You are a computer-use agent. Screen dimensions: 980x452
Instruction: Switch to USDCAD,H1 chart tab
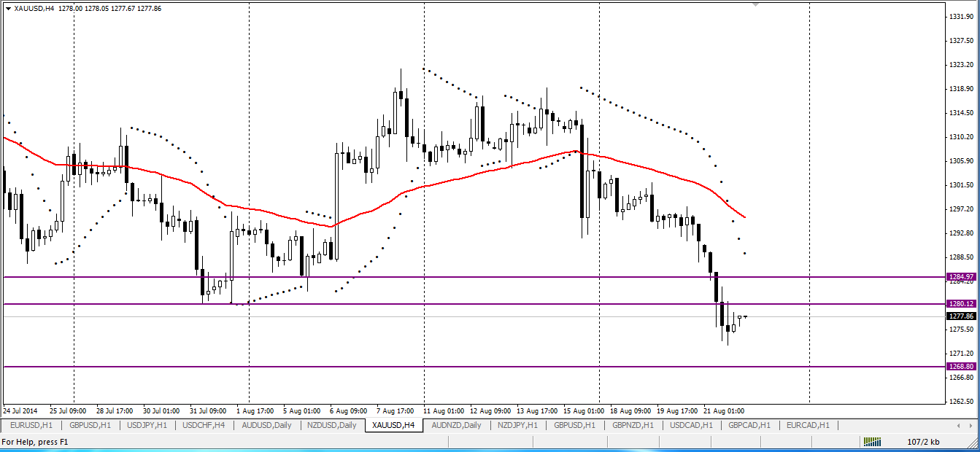point(691,425)
